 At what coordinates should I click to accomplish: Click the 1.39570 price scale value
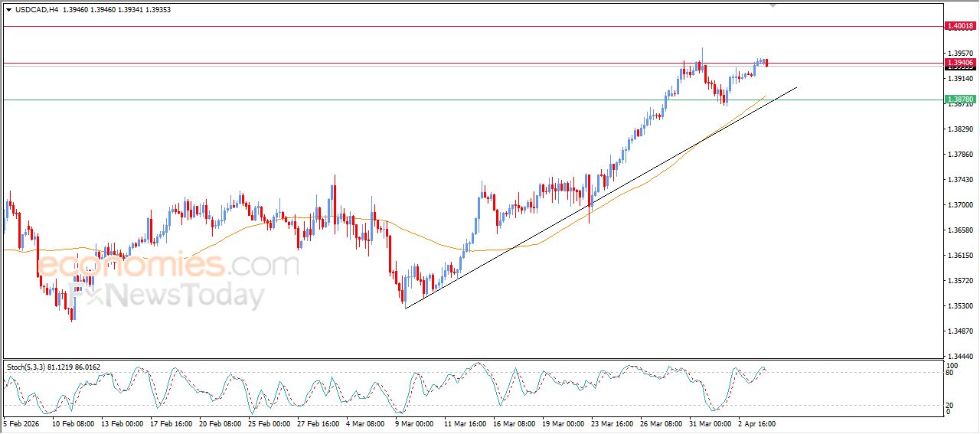pos(960,54)
